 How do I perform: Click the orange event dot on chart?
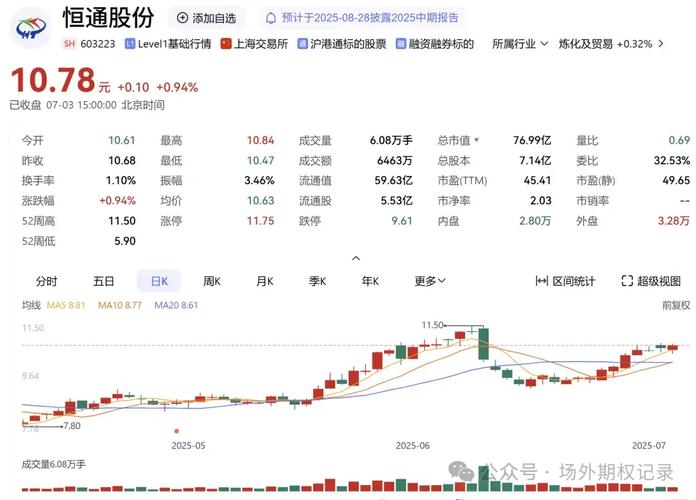coord(177,431)
